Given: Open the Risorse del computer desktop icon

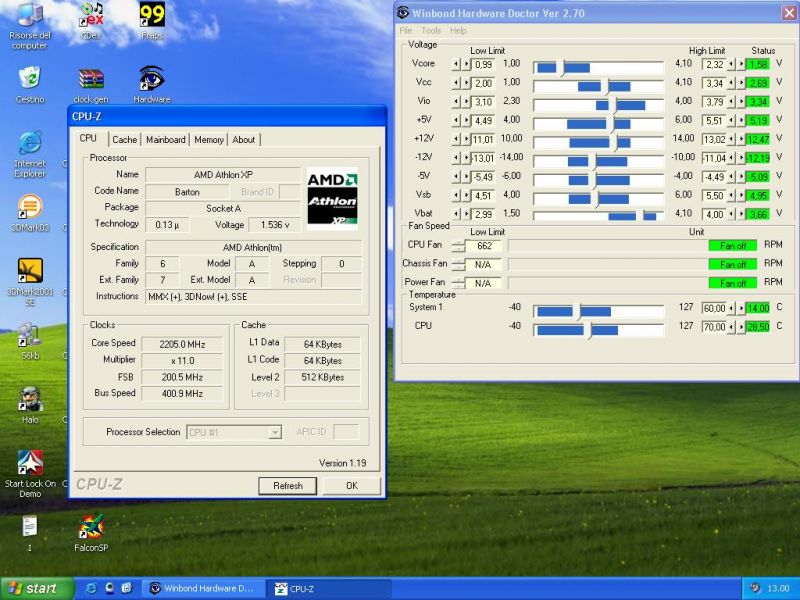Looking at the screenshot, I should click(x=30, y=26).
